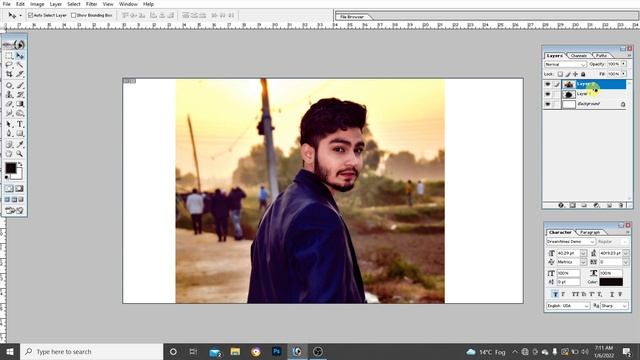Viewport: 640px width, 360px height.
Task: Select the Magic Wand tool
Action: point(20,65)
